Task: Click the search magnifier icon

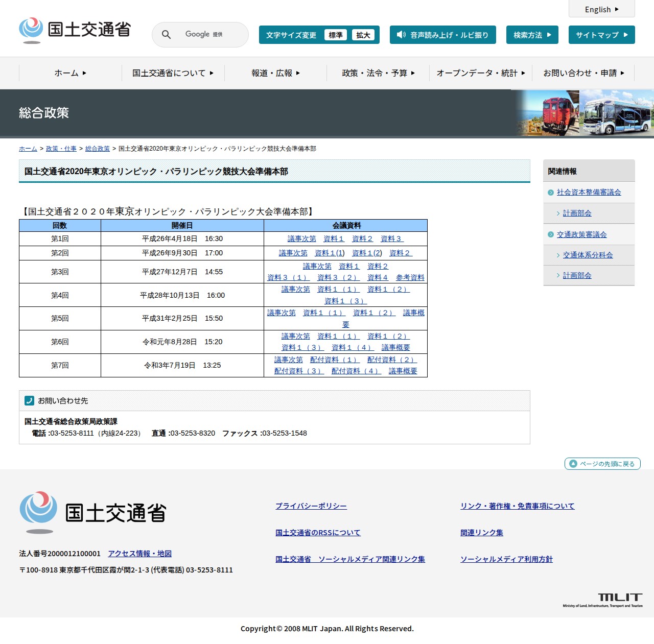Action: pos(166,35)
